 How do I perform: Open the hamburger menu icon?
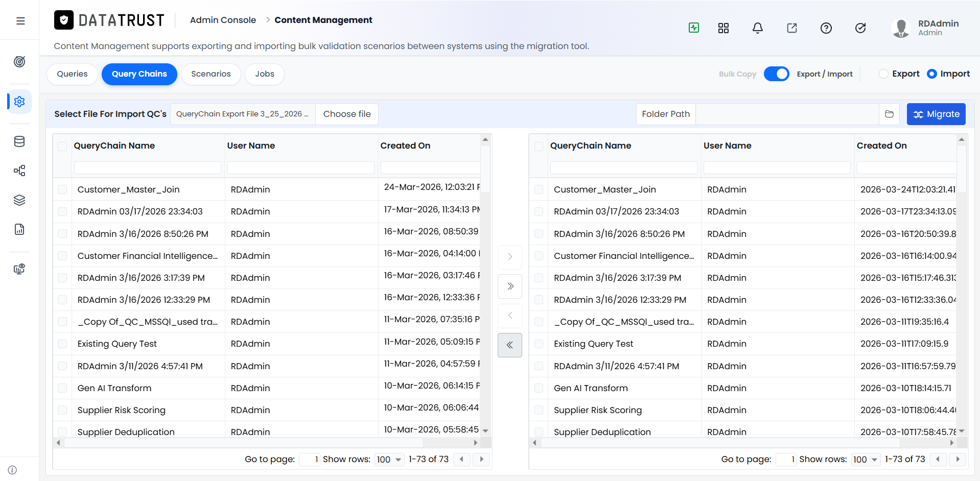pyautogui.click(x=20, y=21)
